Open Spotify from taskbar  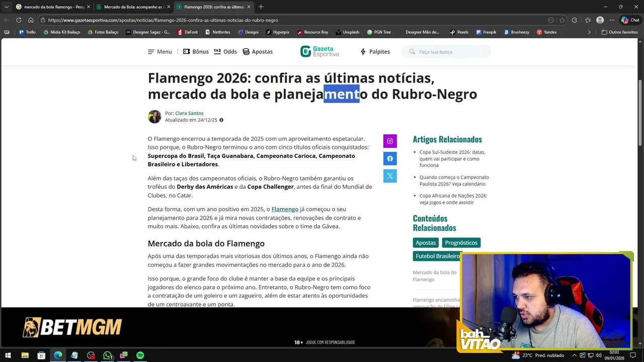pyautogui.click(x=140, y=355)
